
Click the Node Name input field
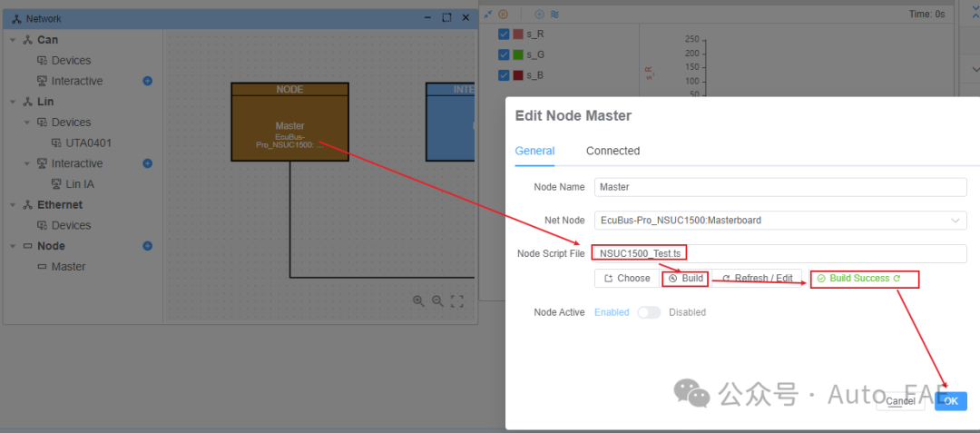(x=780, y=187)
